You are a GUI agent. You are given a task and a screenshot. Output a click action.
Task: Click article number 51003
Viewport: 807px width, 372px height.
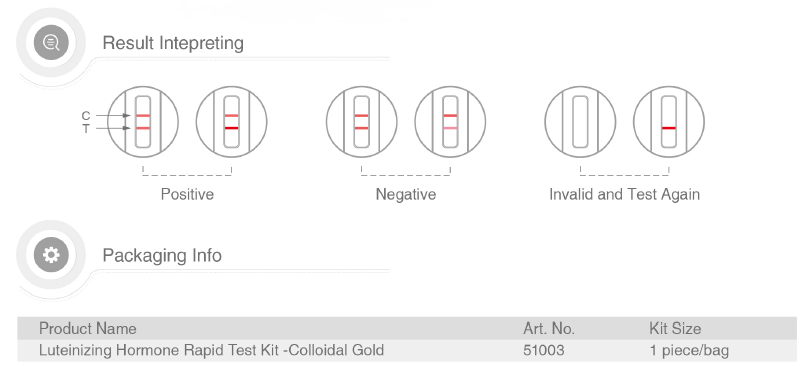(x=543, y=350)
